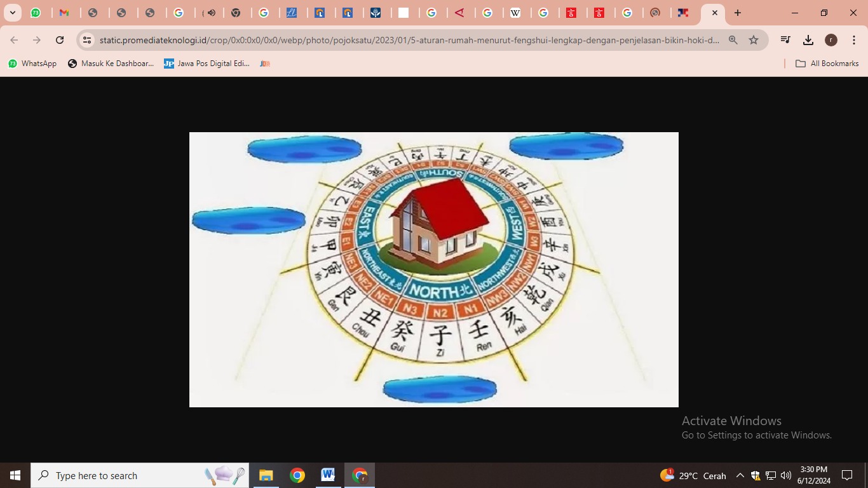Click the URL address bar
The width and height of the screenshot is (868, 488).
point(407,40)
